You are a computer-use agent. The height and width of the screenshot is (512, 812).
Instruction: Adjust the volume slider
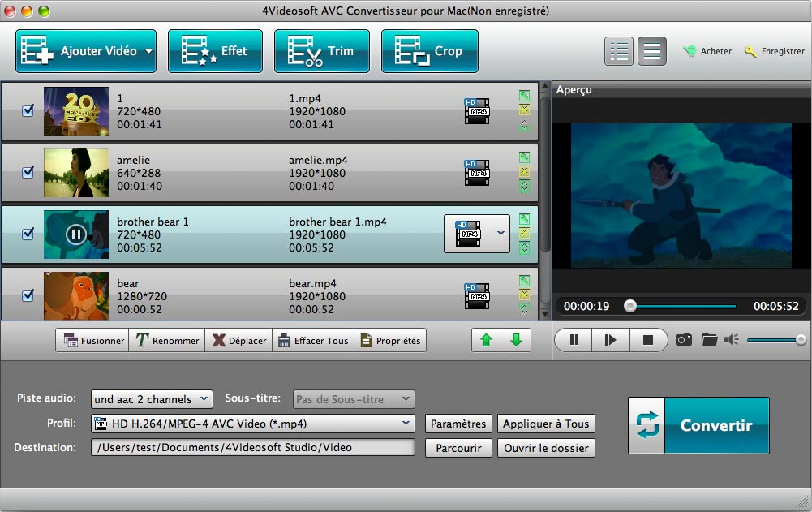775,340
